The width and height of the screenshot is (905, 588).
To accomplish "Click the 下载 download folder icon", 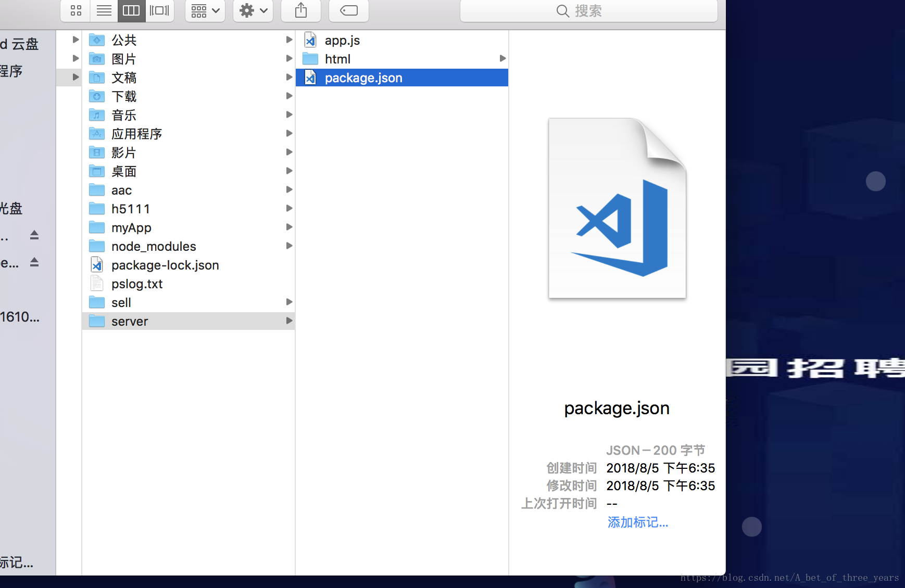I will 97,96.
